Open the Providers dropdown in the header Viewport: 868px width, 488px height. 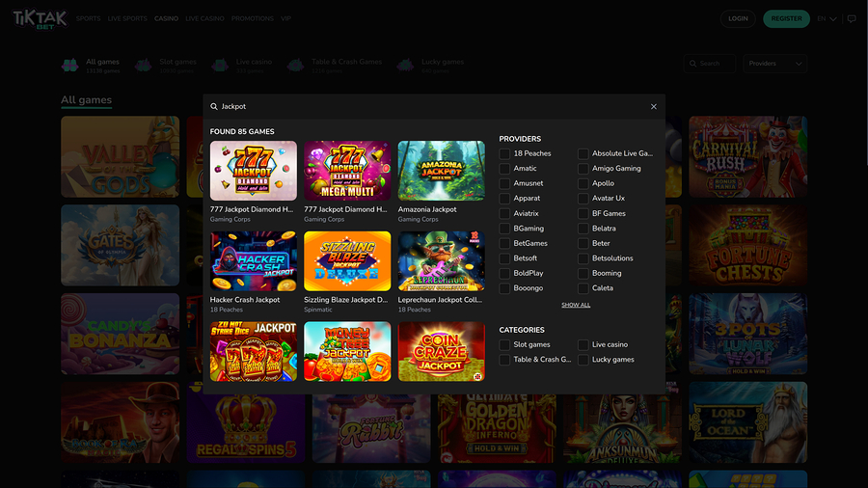pos(775,64)
